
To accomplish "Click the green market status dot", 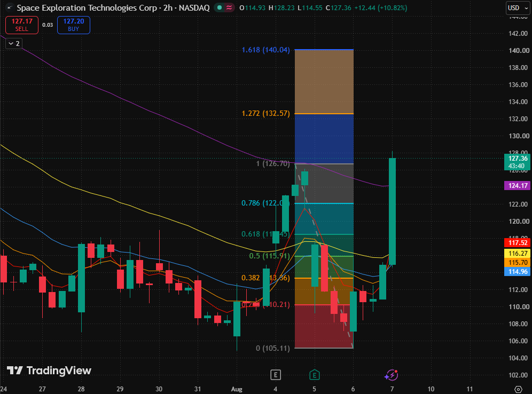I will pos(220,7).
